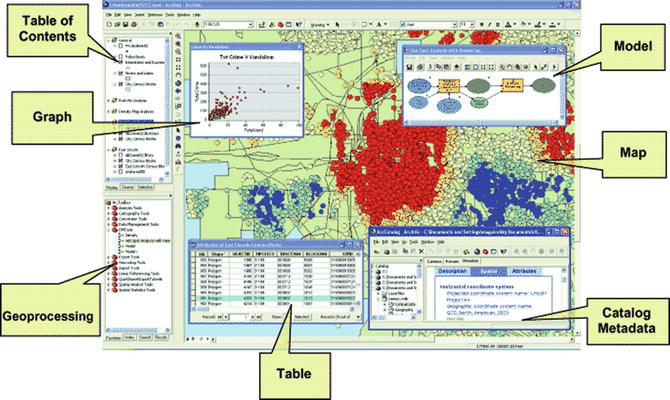This screenshot has height=400, width=670.
Task: Click the Rivers and Lakes legend symbol
Action: [x=128, y=79]
